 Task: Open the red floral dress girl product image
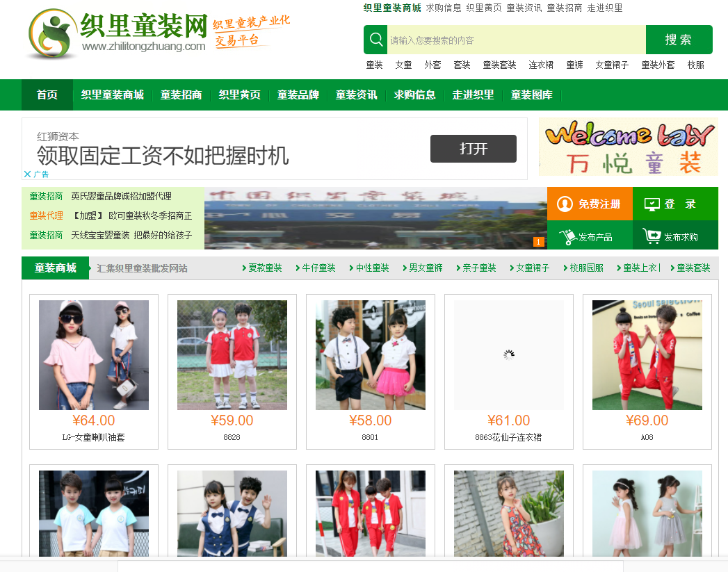pyautogui.click(x=509, y=514)
